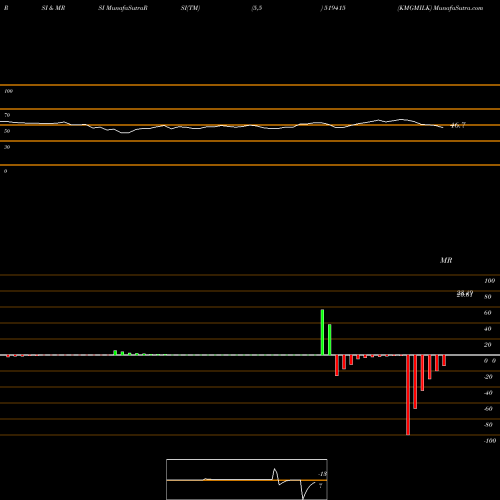The height and width of the screenshot is (500, 500).
Task: Click the white RSI line's right end
Action: (x=443, y=127)
